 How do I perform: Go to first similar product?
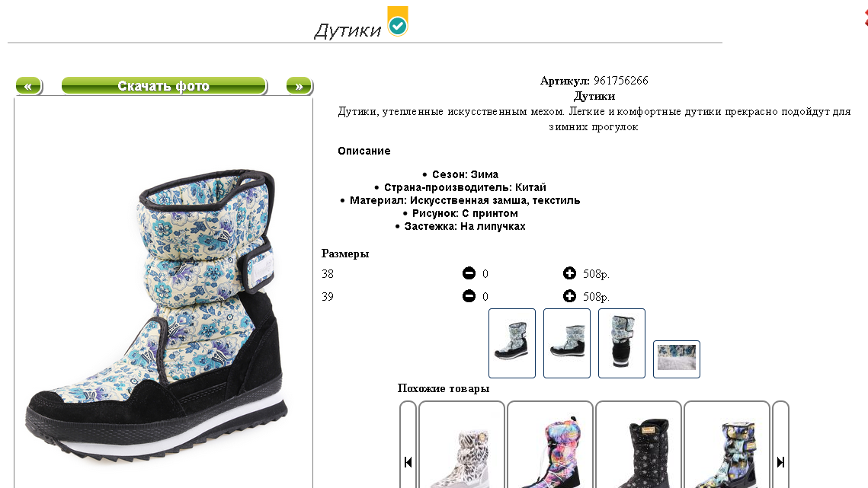408,462
